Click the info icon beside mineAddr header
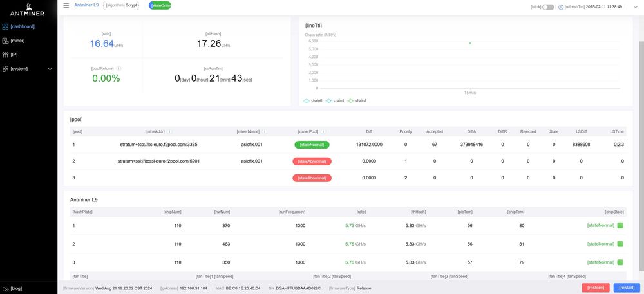 pyautogui.click(x=169, y=132)
